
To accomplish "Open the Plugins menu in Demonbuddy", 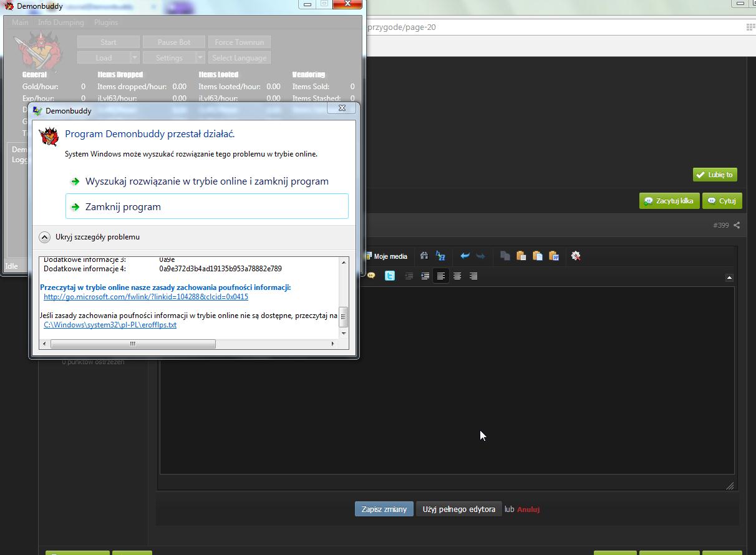I will click(106, 22).
